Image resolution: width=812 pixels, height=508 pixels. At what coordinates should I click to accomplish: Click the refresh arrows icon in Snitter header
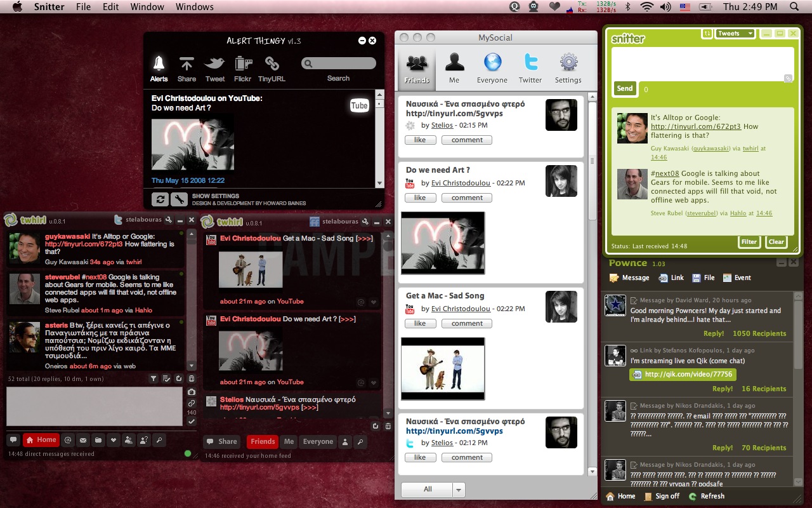point(707,34)
